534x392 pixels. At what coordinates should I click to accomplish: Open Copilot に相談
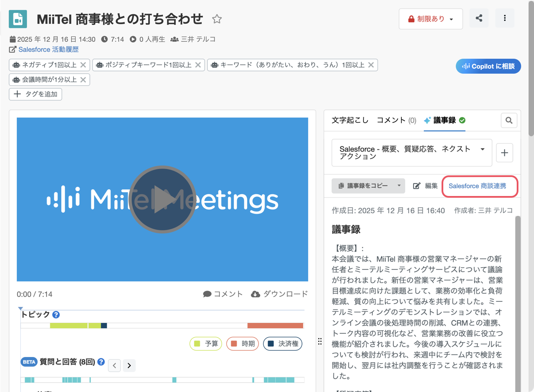pyautogui.click(x=488, y=66)
